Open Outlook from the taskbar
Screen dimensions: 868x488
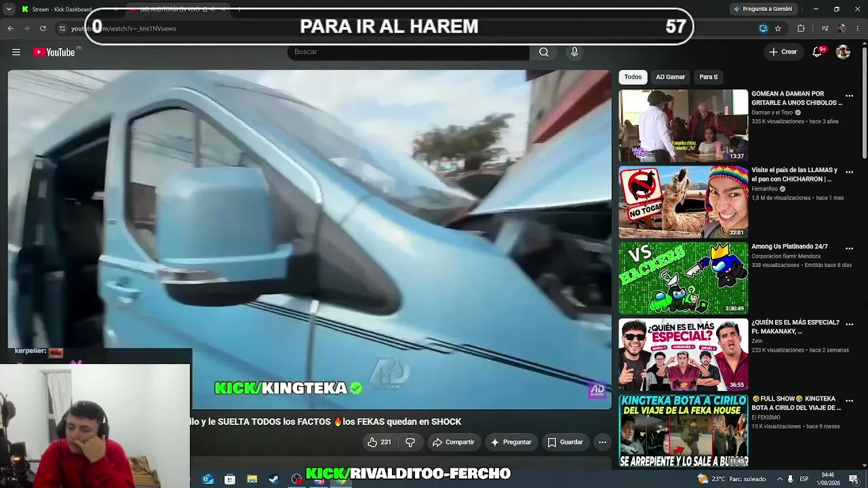click(208, 479)
